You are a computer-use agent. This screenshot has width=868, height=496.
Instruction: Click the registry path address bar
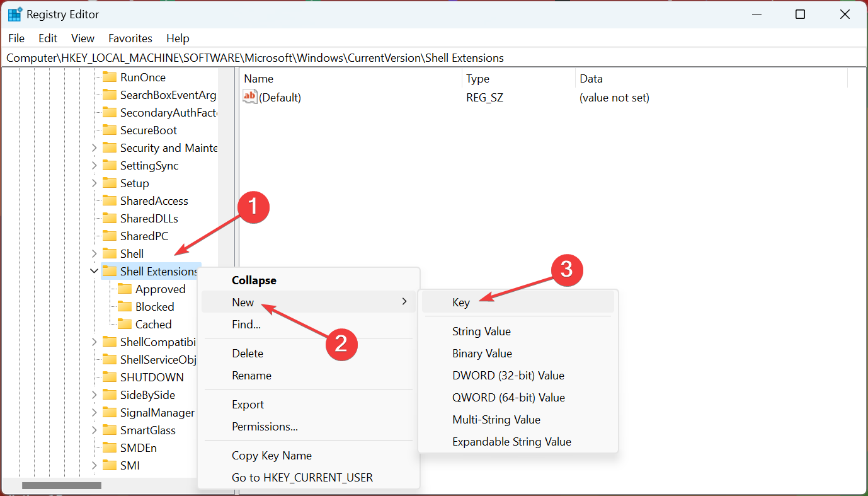click(434, 57)
